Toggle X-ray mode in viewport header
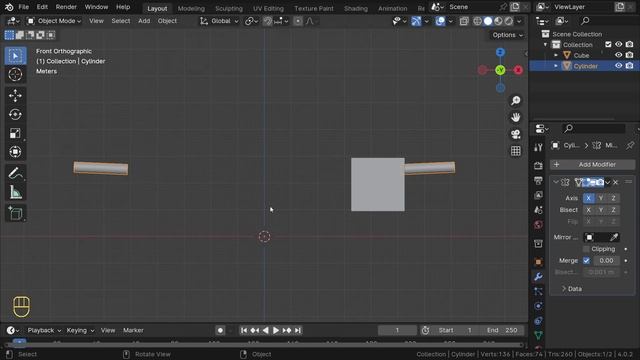The image size is (640, 360). pyautogui.click(x=464, y=21)
